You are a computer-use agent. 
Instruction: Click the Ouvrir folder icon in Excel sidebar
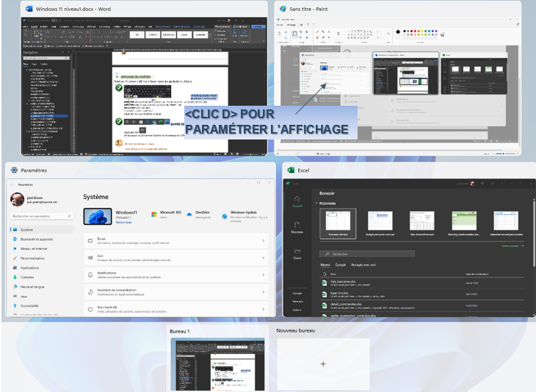tap(297, 251)
